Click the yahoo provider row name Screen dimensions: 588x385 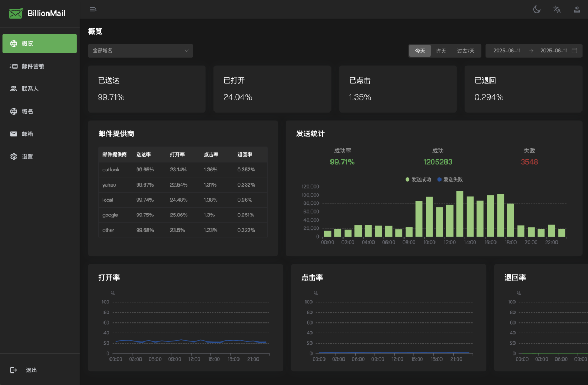coord(109,185)
